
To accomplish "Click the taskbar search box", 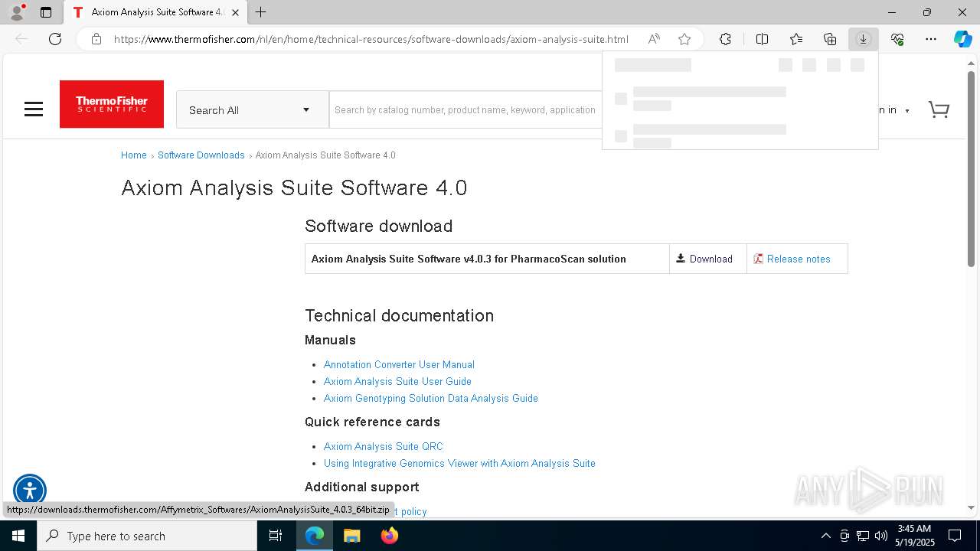I will click(x=147, y=536).
